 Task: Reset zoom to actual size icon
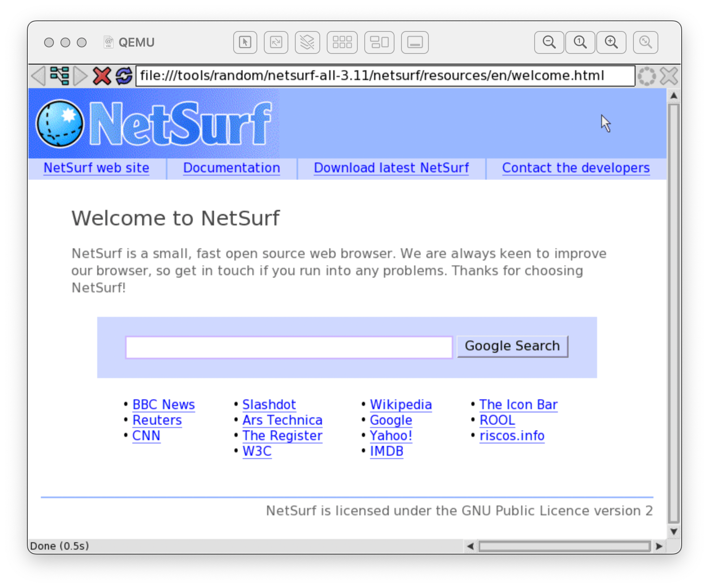coord(580,42)
